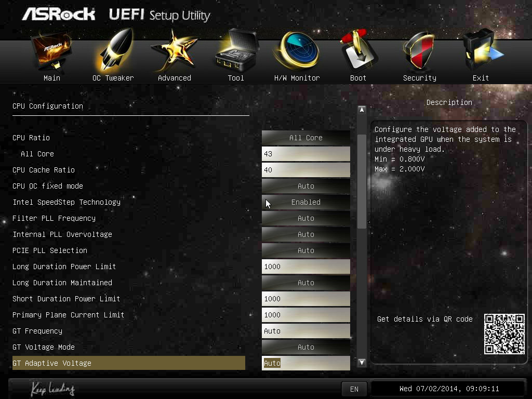The image size is (532, 399).
Task: Click the Get details via QR code text
Action: pyautogui.click(x=425, y=319)
